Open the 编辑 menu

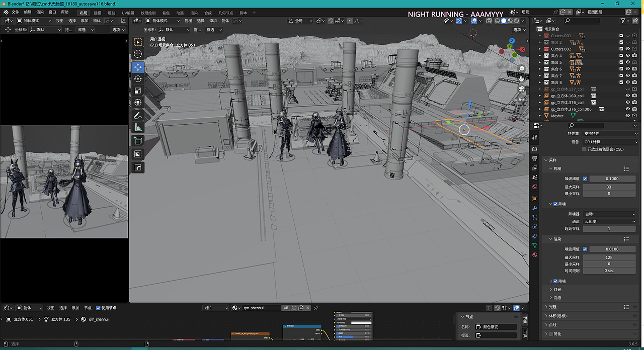click(28, 12)
